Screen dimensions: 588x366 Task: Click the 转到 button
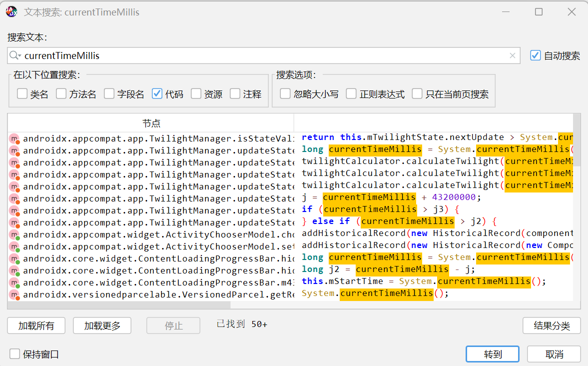493,354
